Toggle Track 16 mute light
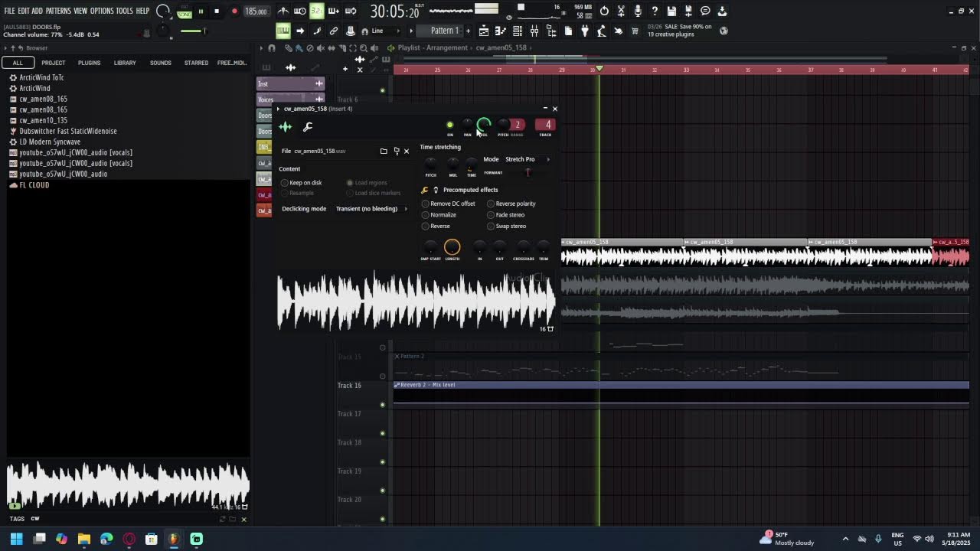Image resolution: width=980 pixels, height=551 pixels. click(382, 405)
